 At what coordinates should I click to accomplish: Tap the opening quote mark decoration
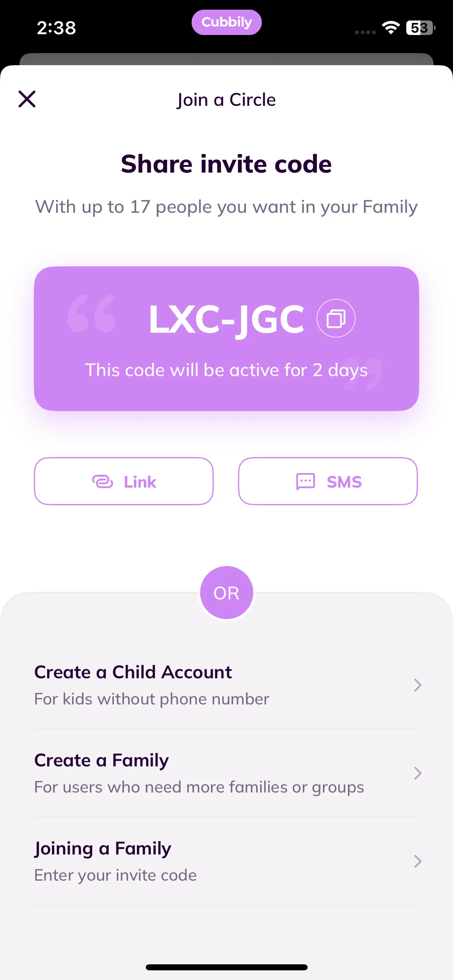click(x=91, y=314)
